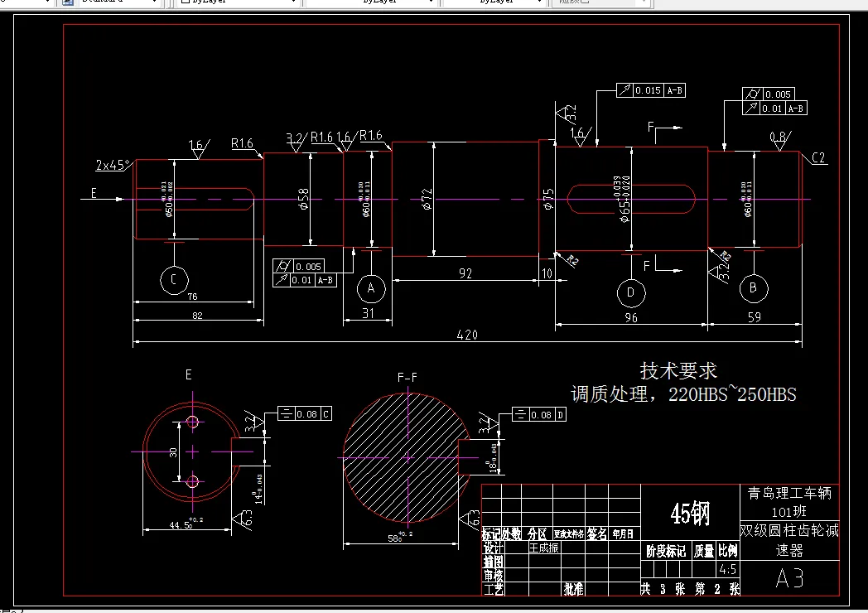Click the φ72 diameter dimension

point(427,199)
